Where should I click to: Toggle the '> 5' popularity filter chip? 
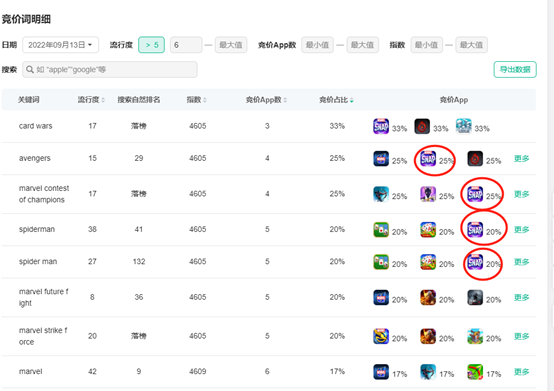152,45
